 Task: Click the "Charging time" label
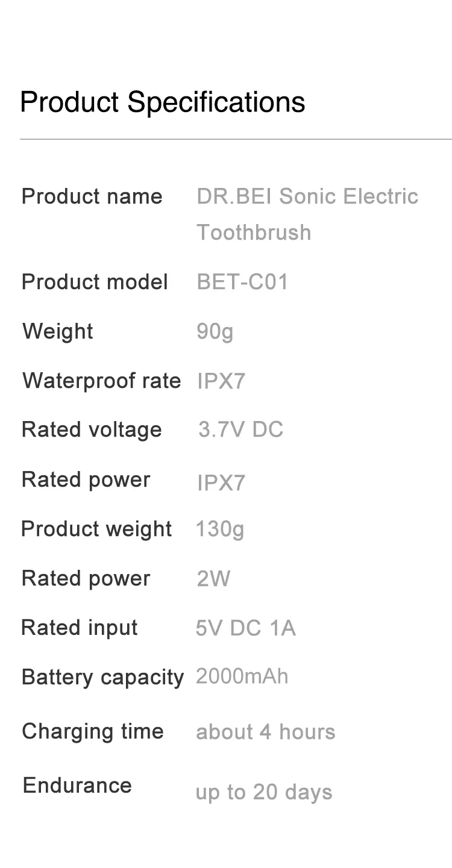93,731
